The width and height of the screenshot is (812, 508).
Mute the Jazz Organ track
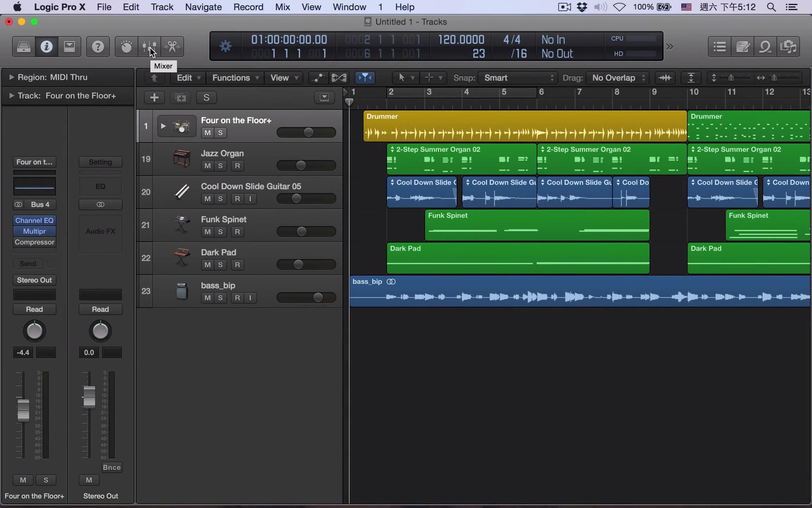coord(207,165)
